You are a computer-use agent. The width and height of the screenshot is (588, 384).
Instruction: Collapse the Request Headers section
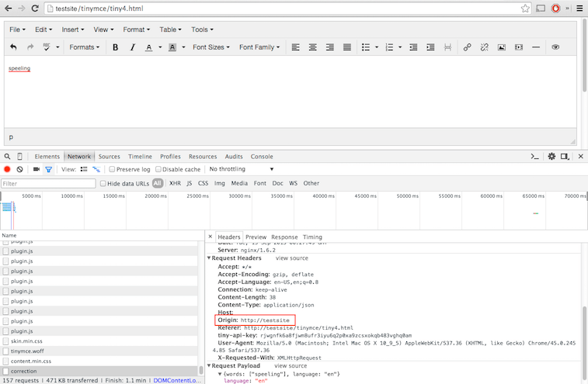209,258
